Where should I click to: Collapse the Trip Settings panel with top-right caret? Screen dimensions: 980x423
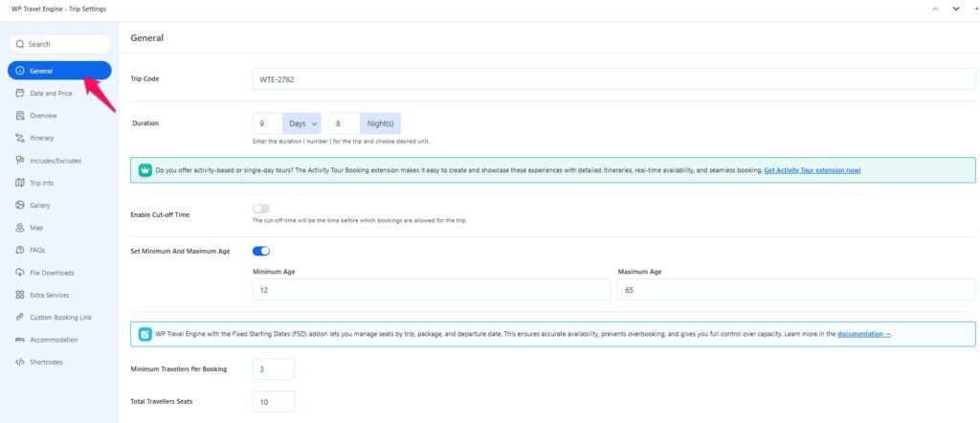[972, 9]
